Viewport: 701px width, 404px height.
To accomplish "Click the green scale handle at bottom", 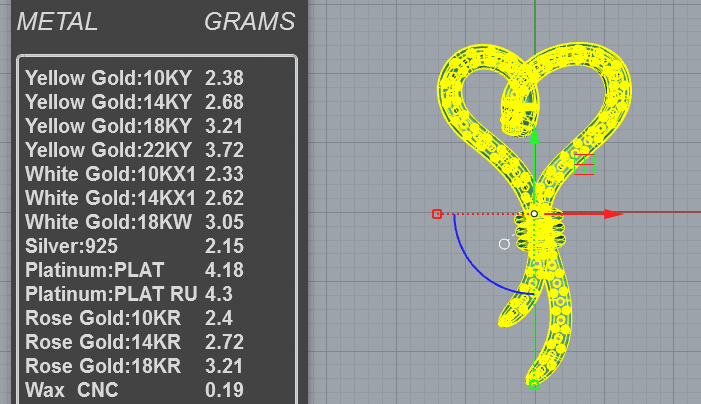I will coord(533,384).
